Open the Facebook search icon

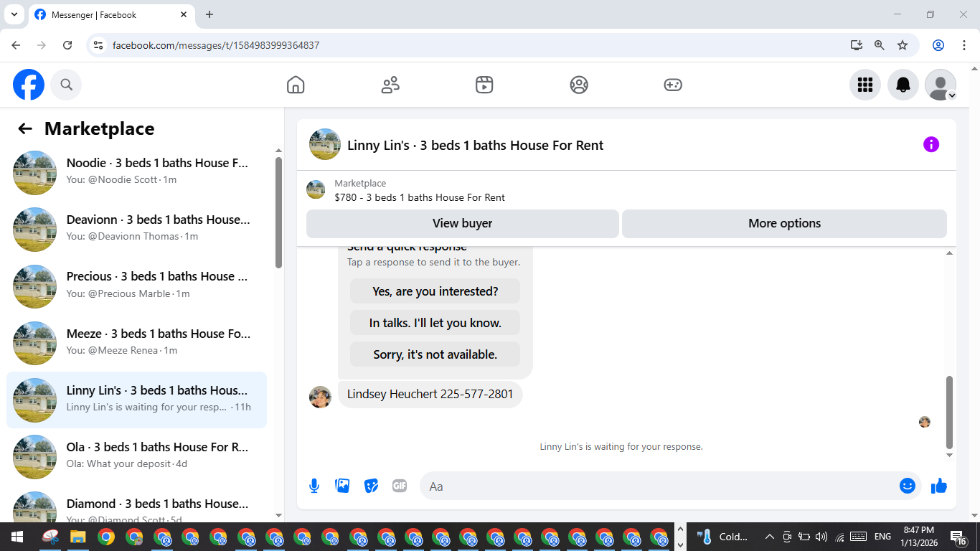66,85
